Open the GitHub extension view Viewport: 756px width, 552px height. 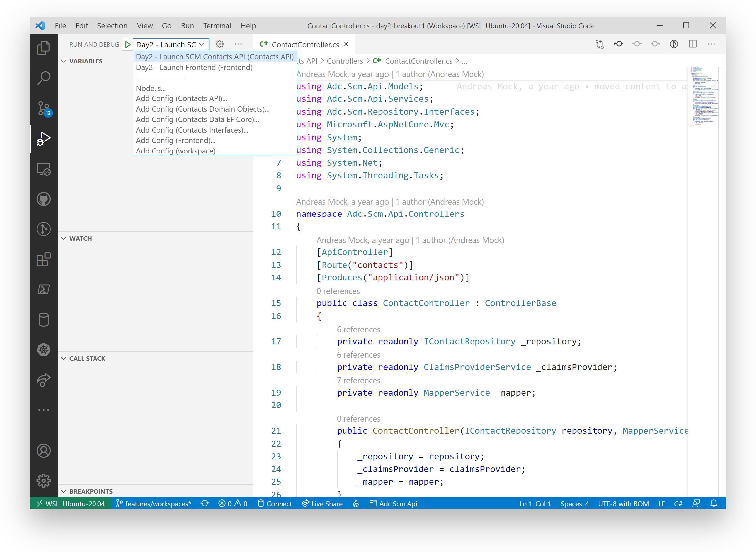pos(43,199)
